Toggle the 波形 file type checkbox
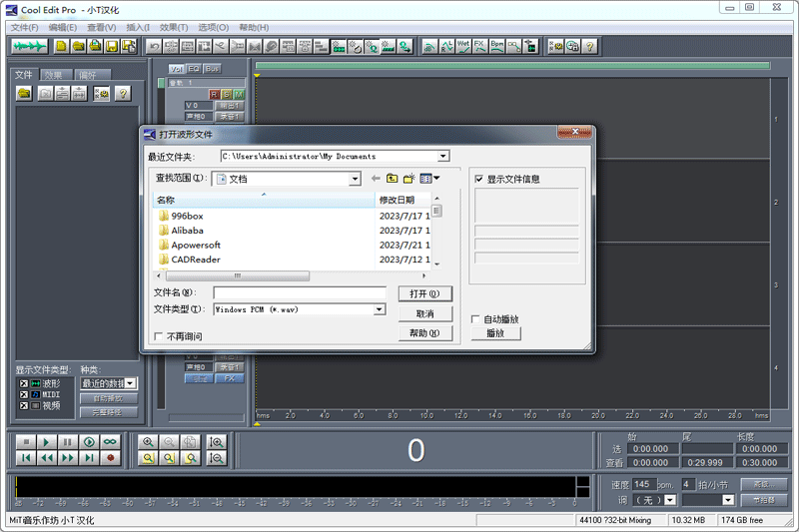799x532 pixels. coord(23,383)
